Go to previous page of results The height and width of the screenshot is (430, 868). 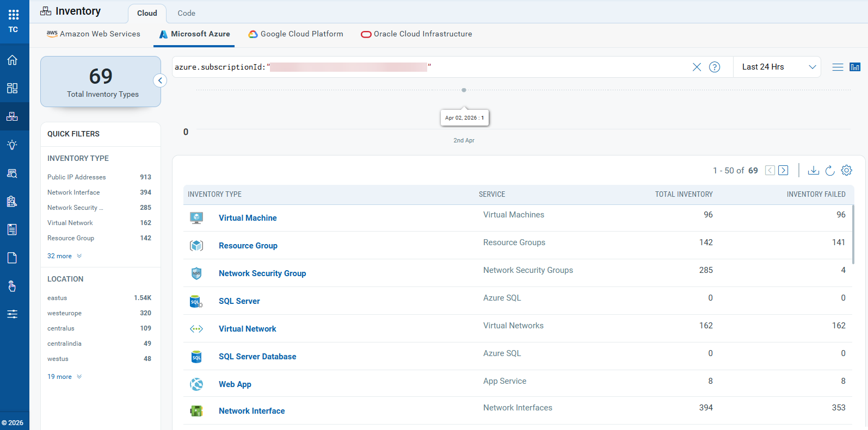point(770,170)
